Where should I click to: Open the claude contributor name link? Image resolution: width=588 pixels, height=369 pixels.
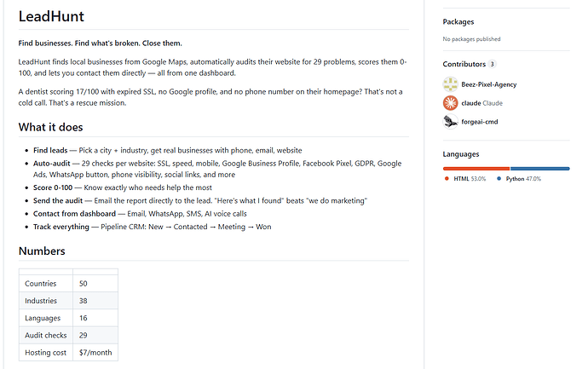pos(471,102)
